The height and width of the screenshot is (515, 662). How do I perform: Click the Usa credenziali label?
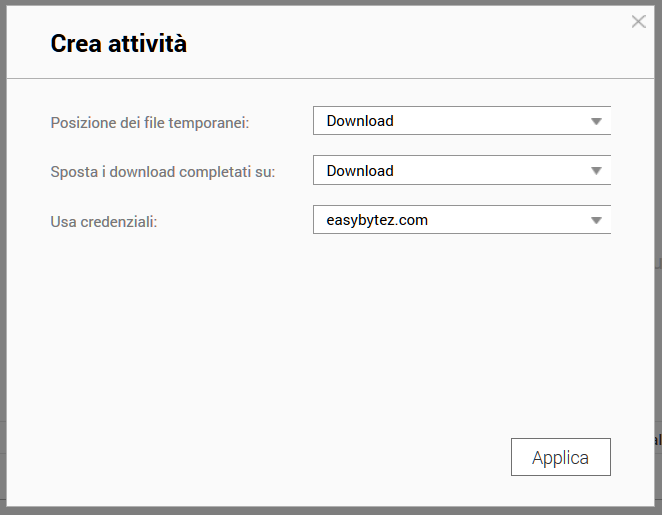pyautogui.click(x=104, y=221)
